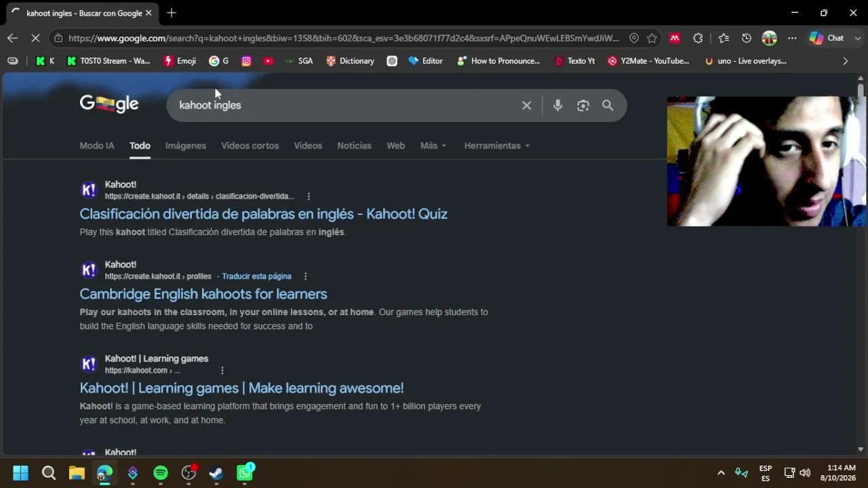This screenshot has width=868, height=488.
Task: Open browser settings and more menu
Action: (x=792, y=38)
